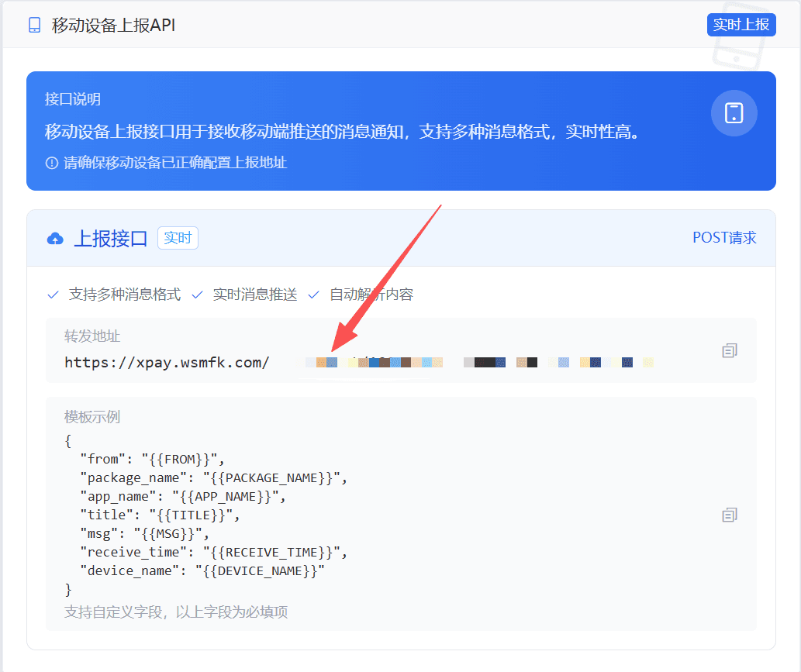Click the "app_name" template line
Viewport: 801px width, 672px height.
click(183, 496)
